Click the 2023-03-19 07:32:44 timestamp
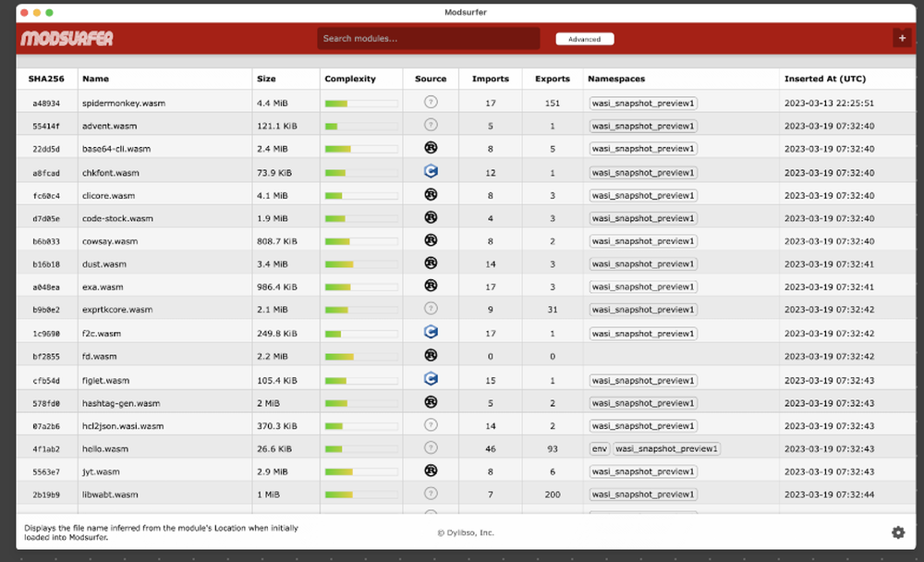The height and width of the screenshot is (562, 924). [x=829, y=495]
